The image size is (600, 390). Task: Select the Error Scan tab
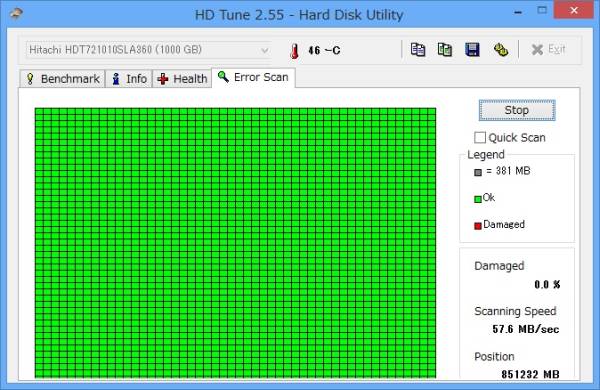[x=253, y=77]
